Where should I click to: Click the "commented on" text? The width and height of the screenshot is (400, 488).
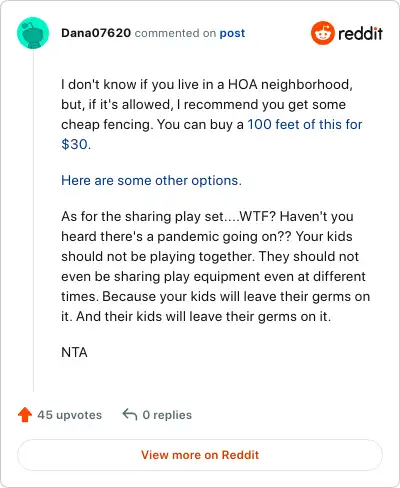click(x=175, y=33)
